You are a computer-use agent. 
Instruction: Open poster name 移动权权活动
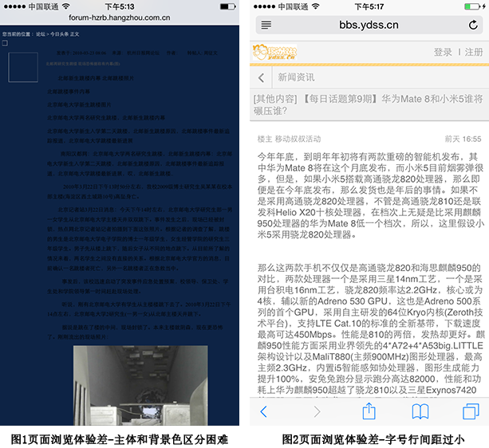pos(298,139)
